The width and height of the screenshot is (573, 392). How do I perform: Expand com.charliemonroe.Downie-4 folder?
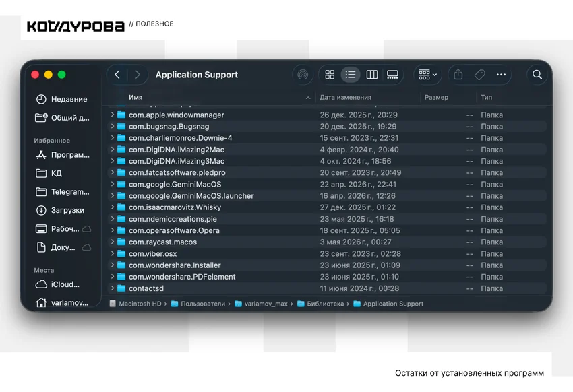click(113, 138)
